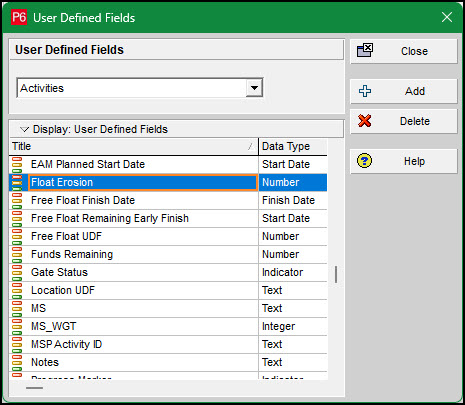Click the blue plus Add icon
The width and height of the screenshot is (465, 405).
(x=365, y=91)
